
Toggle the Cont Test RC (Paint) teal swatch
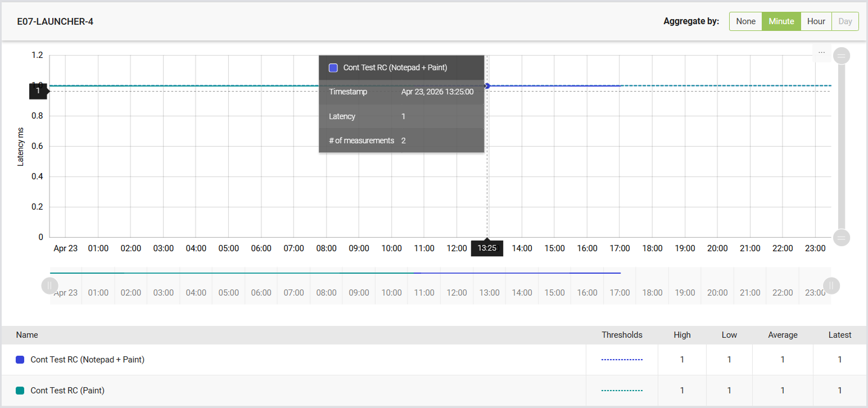20,391
